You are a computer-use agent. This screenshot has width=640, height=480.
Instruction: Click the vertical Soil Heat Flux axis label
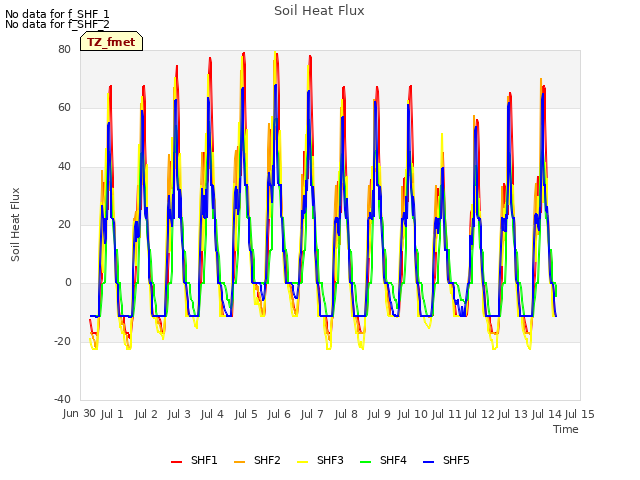[x=15, y=224]
